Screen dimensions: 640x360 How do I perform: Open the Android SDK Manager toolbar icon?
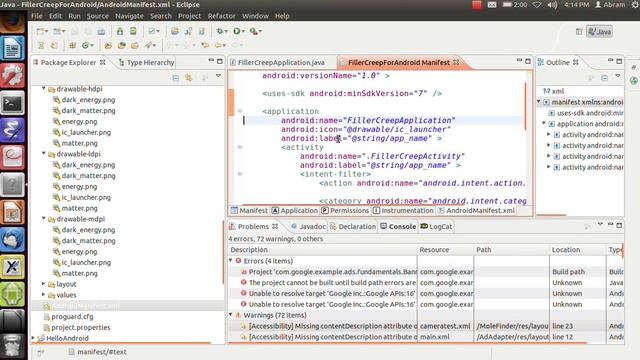click(x=120, y=31)
